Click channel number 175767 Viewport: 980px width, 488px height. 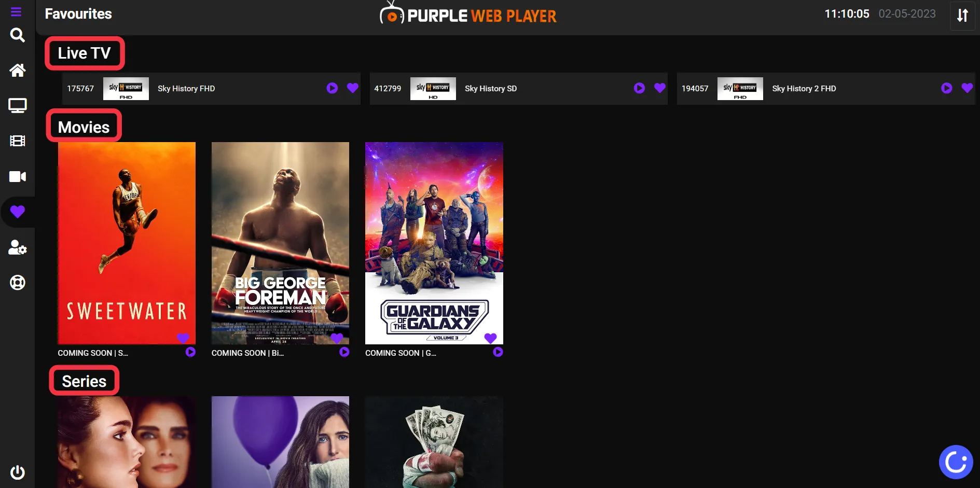coord(80,89)
